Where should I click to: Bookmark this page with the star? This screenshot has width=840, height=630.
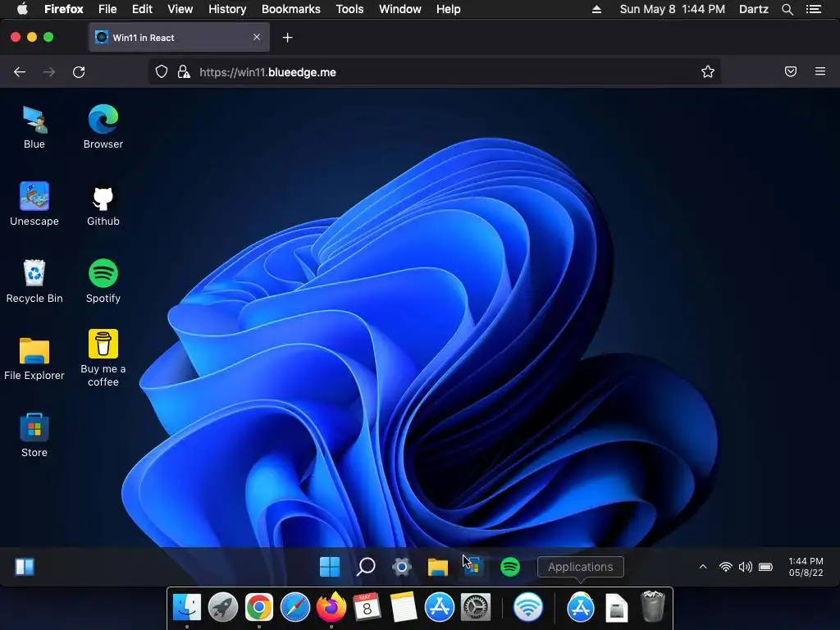pyautogui.click(x=708, y=72)
